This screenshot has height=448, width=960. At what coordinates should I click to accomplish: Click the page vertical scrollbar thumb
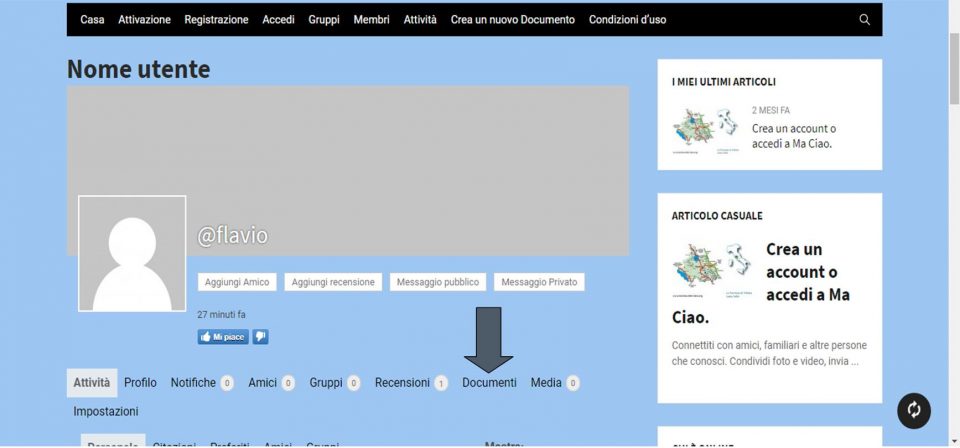point(954,69)
